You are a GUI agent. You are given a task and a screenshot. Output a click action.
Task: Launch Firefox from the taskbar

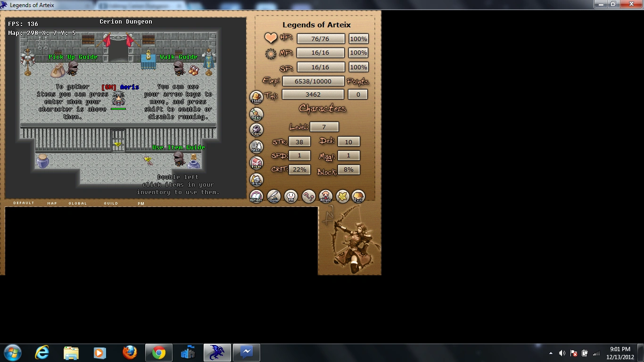point(129,353)
